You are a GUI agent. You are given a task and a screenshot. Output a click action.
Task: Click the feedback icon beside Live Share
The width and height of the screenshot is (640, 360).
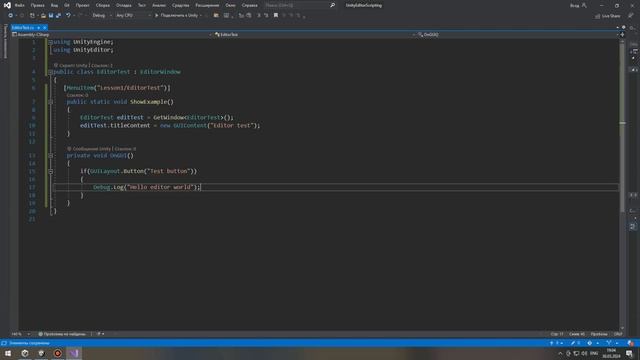pyautogui.click(x=631, y=16)
